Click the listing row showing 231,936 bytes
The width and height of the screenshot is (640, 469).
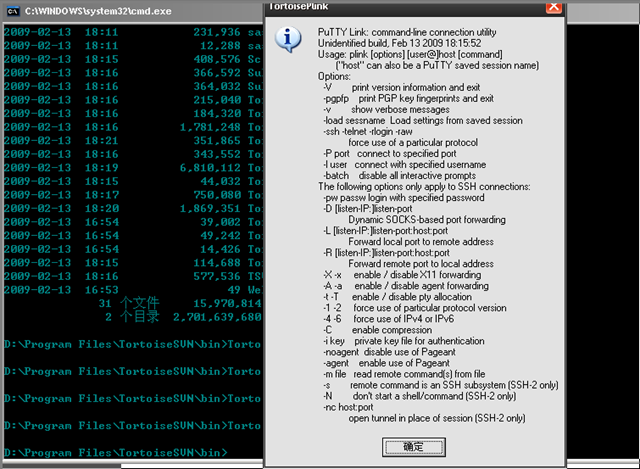[x=133, y=32]
